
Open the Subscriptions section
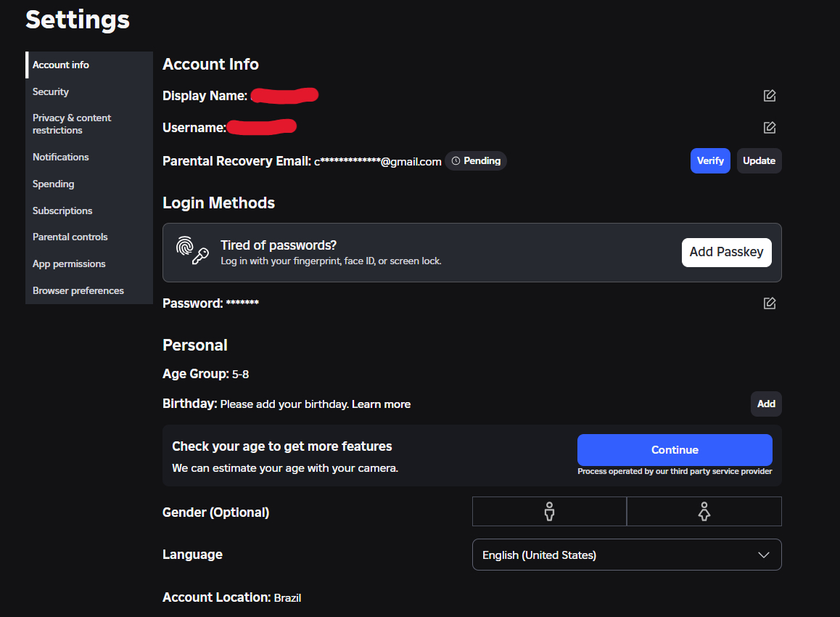(x=89, y=211)
